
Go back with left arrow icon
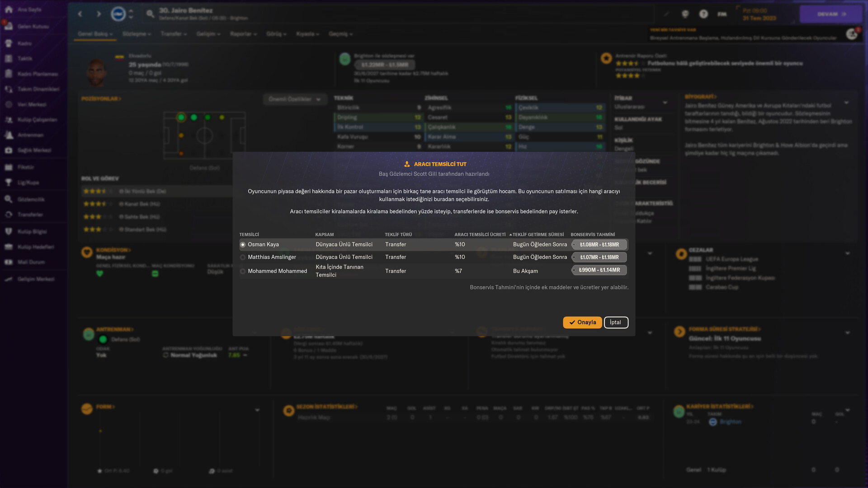click(x=80, y=14)
